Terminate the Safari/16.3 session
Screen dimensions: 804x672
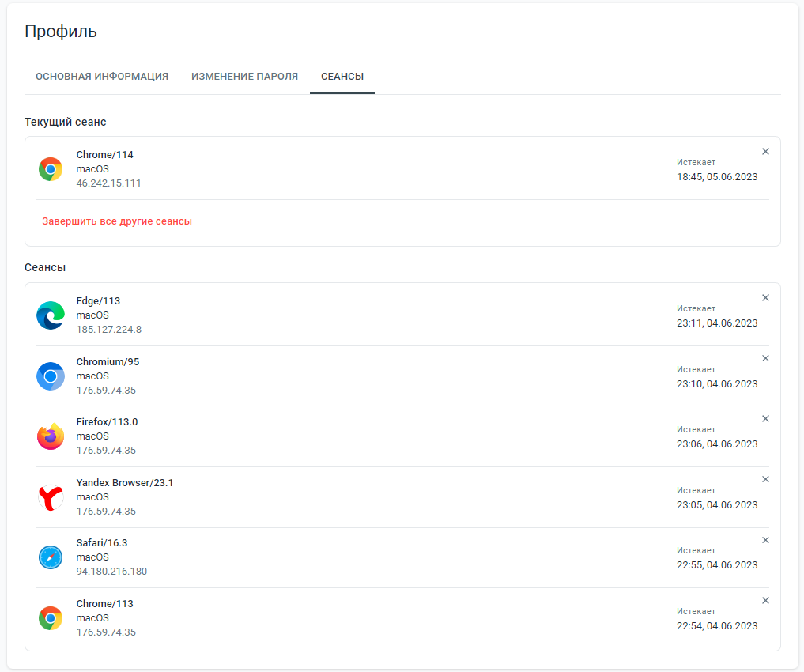[x=765, y=540]
